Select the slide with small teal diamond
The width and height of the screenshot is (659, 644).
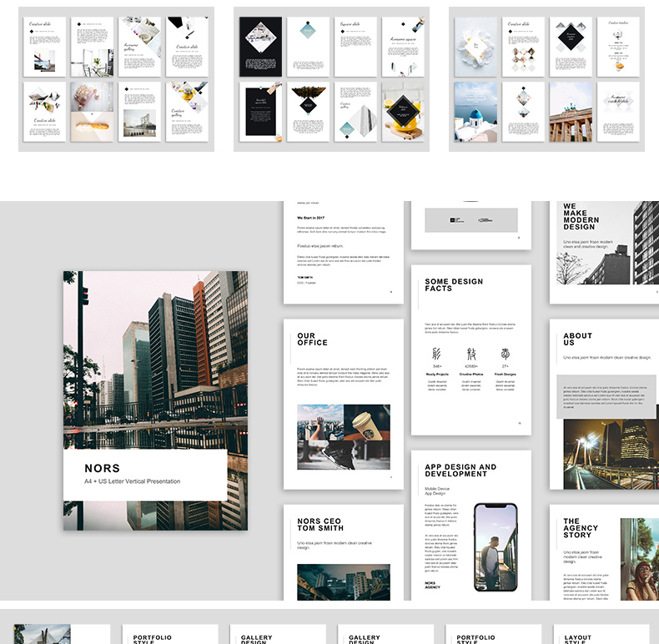point(308,47)
